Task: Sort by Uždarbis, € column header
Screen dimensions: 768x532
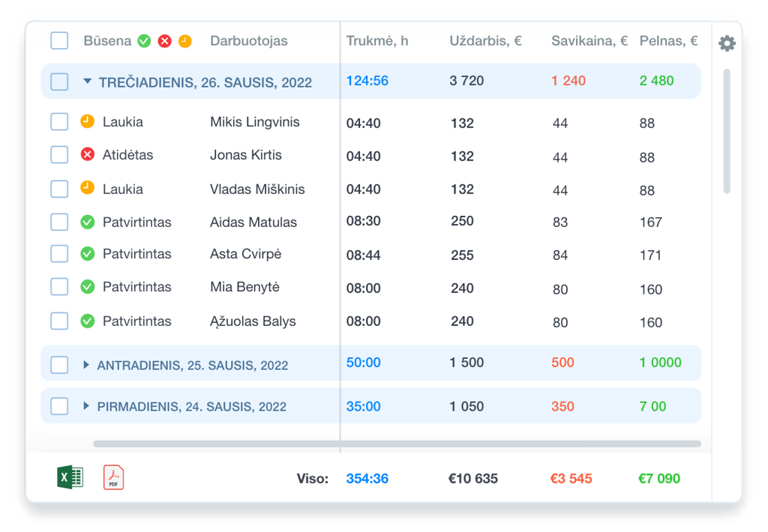Action: coord(485,41)
